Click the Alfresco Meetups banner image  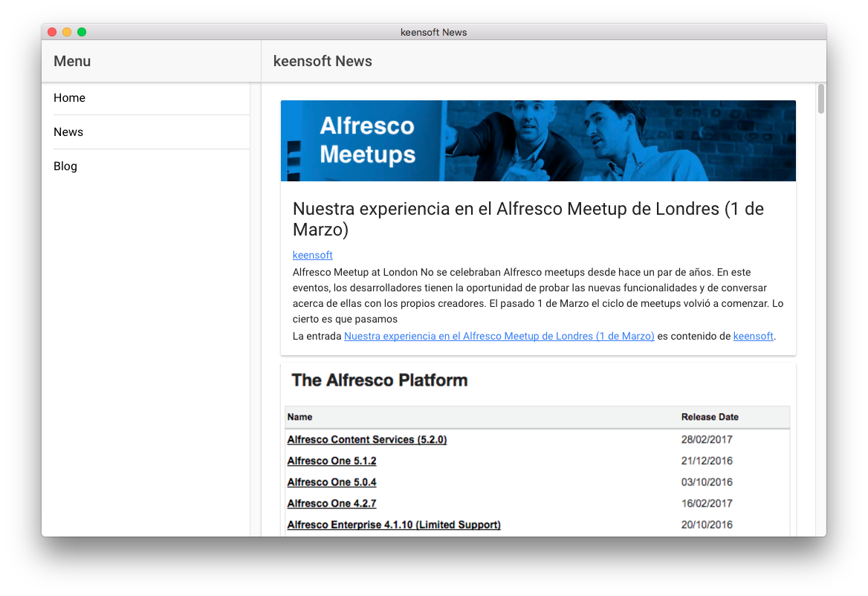point(538,140)
